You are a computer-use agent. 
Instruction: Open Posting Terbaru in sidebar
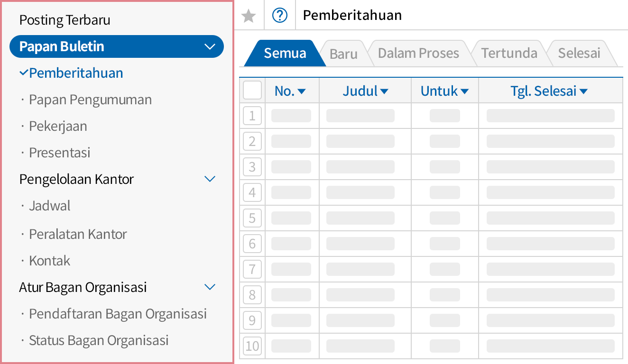(65, 20)
